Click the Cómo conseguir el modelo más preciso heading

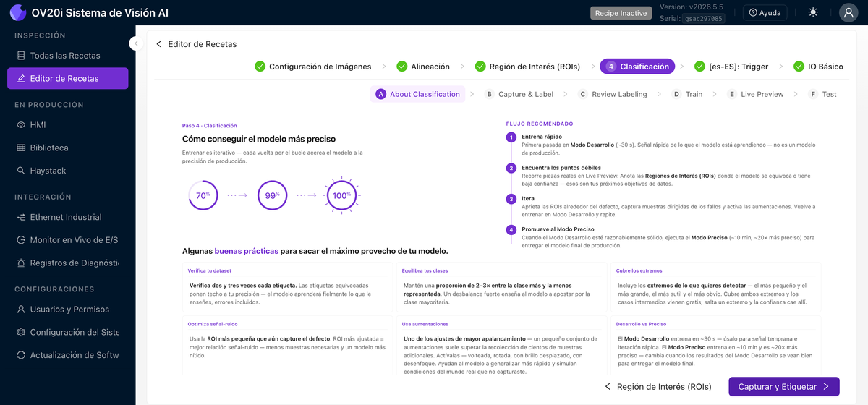tap(259, 139)
